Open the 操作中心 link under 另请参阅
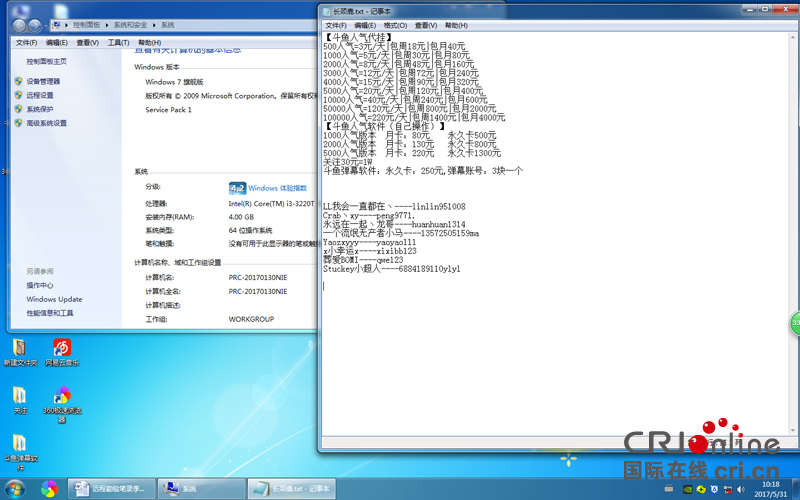Viewport: 800px width, 500px height. [40, 285]
